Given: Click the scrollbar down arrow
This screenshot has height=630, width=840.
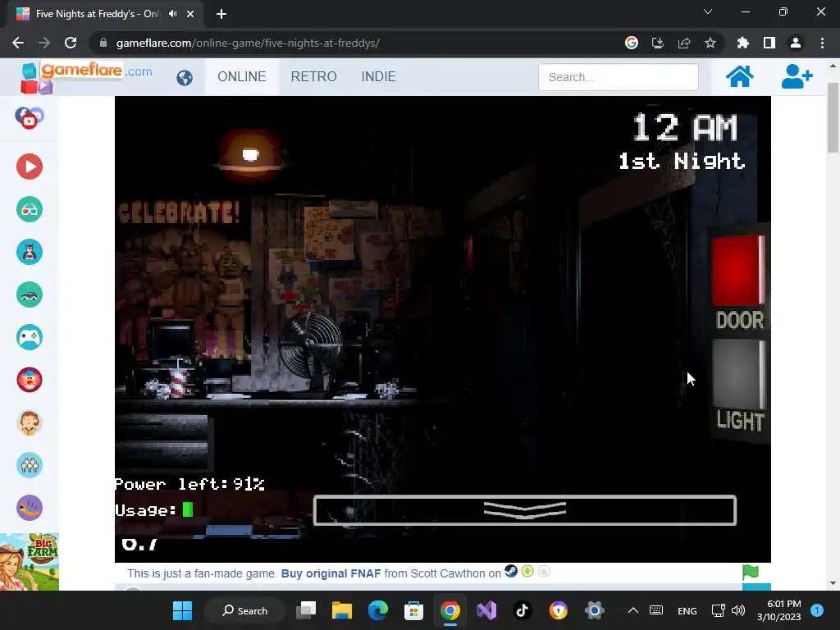Looking at the screenshot, I should [x=833, y=583].
